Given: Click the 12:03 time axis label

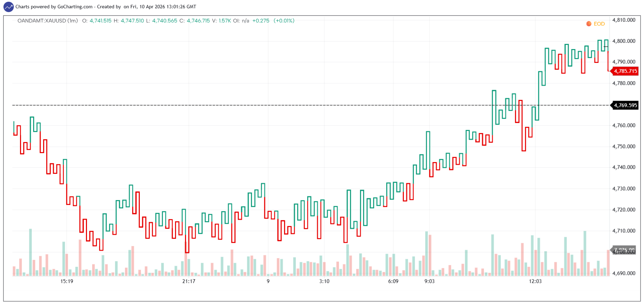Looking at the screenshot, I should 535,281.
